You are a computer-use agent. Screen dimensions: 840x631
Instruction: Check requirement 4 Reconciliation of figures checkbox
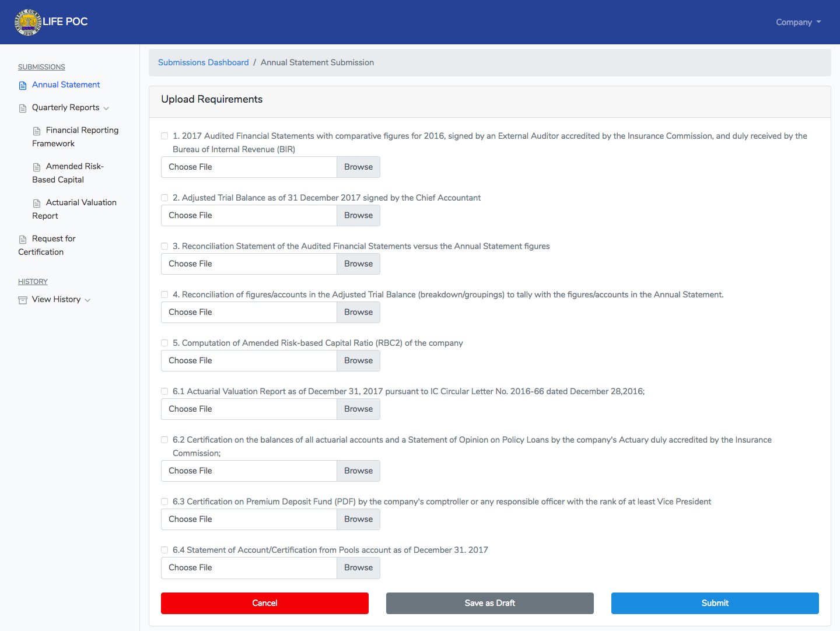click(x=164, y=295)
